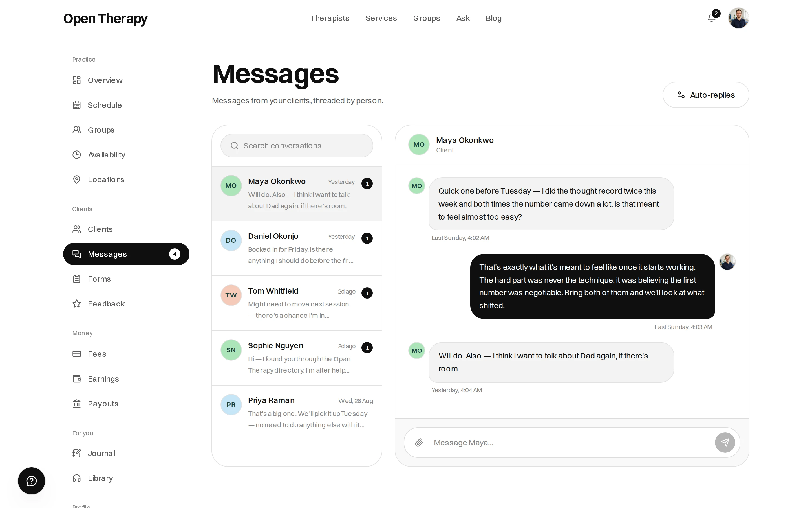Open Groups in the Practice sidebar

click(x=126, y=130)
